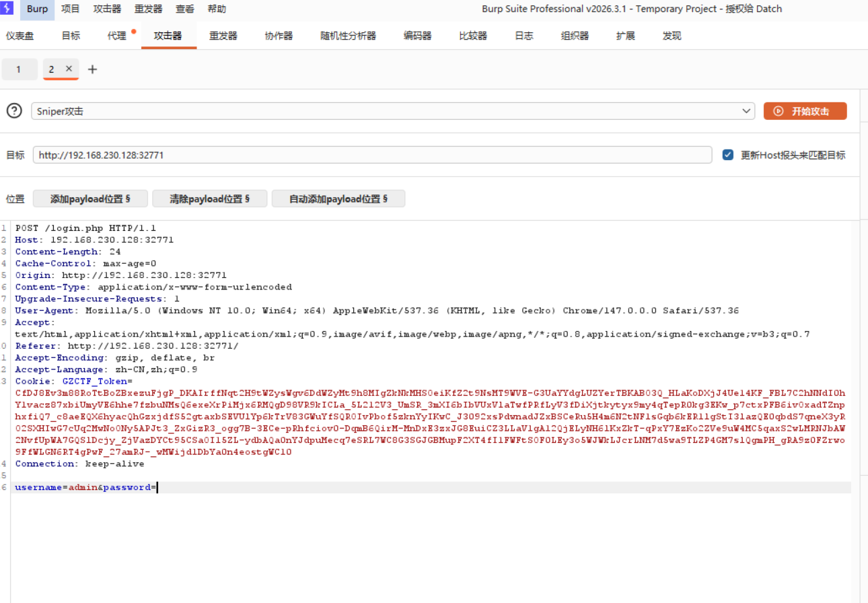This screenshot has width=868, height=603.
Task: Click the Cookie: GZCTF_Token= line
Action: pos(74,382)
